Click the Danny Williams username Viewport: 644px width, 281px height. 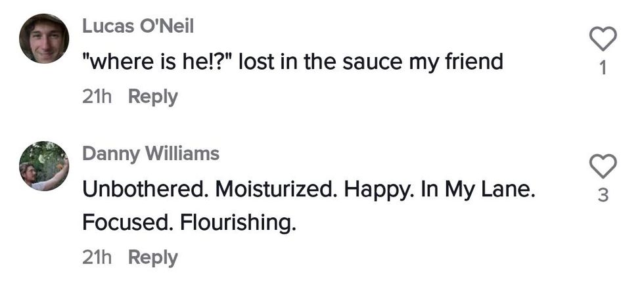pyautogui.click(x=150, y=154)
